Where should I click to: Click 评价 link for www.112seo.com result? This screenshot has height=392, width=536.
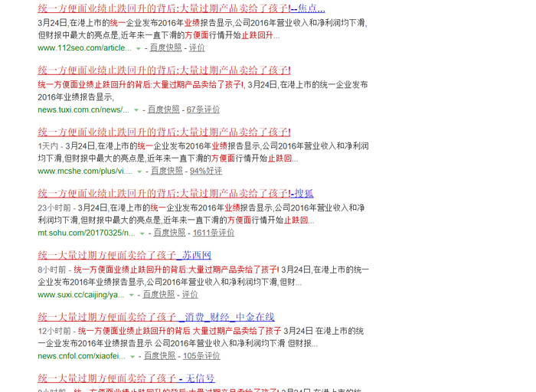click(197, 47)
